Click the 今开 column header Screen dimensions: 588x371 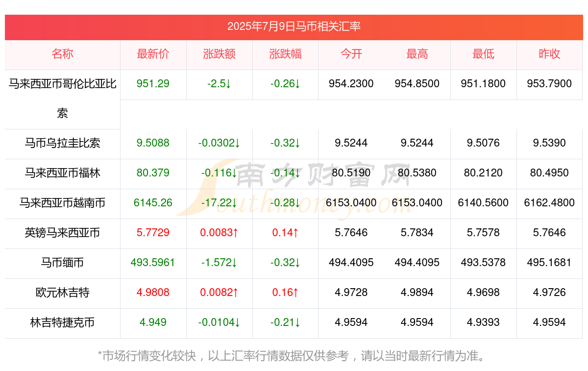351,54
